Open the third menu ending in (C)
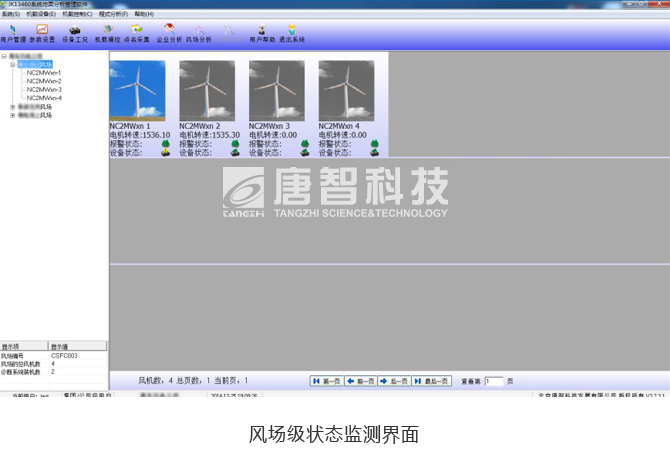 point(77,14)
